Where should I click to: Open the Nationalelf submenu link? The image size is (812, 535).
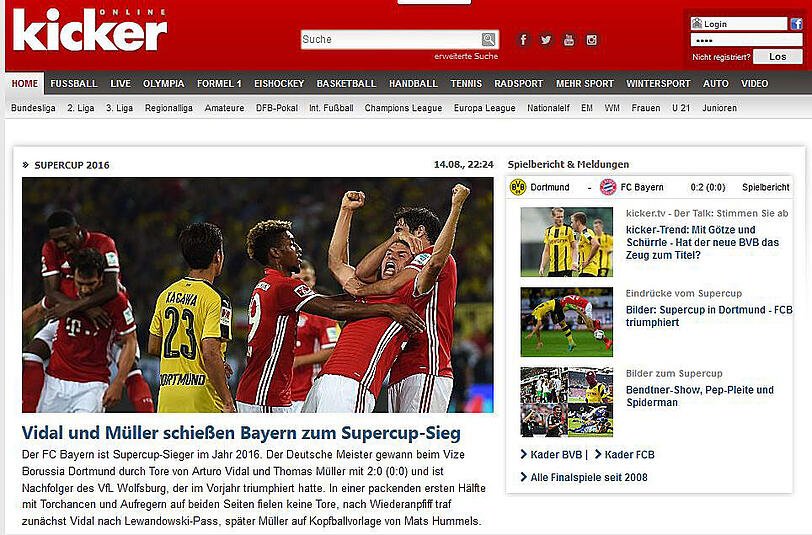pos(548,108)
